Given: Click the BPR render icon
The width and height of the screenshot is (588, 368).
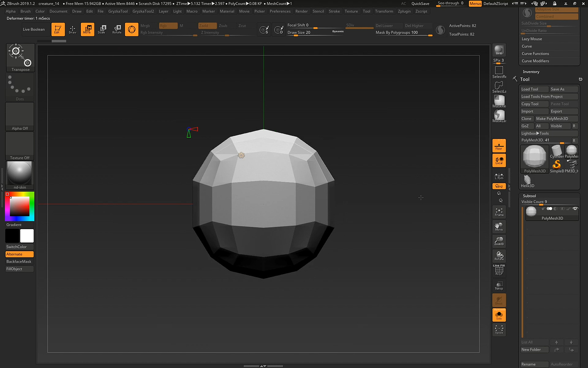Looking at the screenshot, I should click(x=499, y=51).
